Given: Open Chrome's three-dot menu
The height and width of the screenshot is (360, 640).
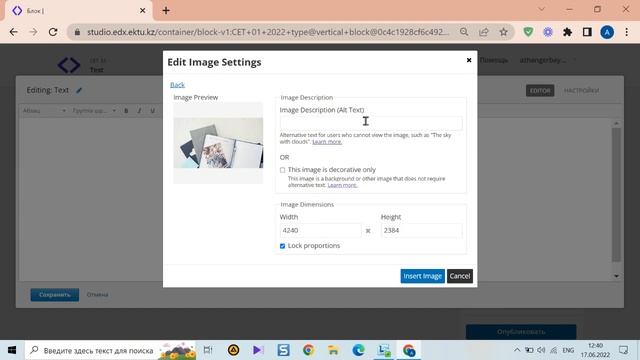Looking at the screenshot, I should pyautogui.click(x=627, y=32).
